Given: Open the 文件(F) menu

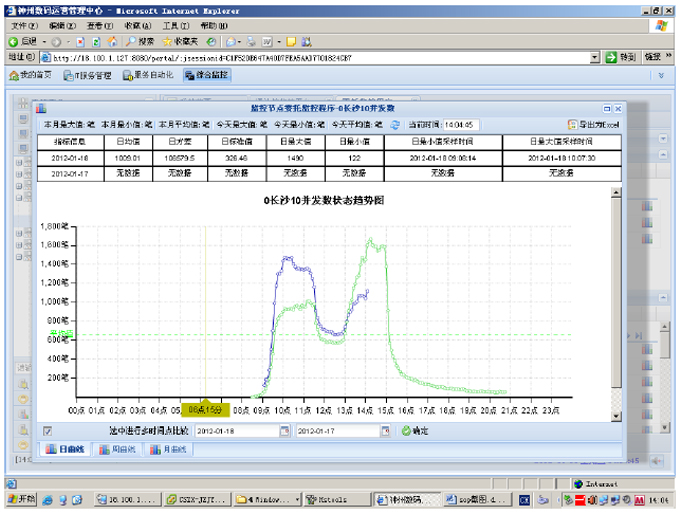Looking at the screenshot, I should pyautogui.click(x=24, y=26).
